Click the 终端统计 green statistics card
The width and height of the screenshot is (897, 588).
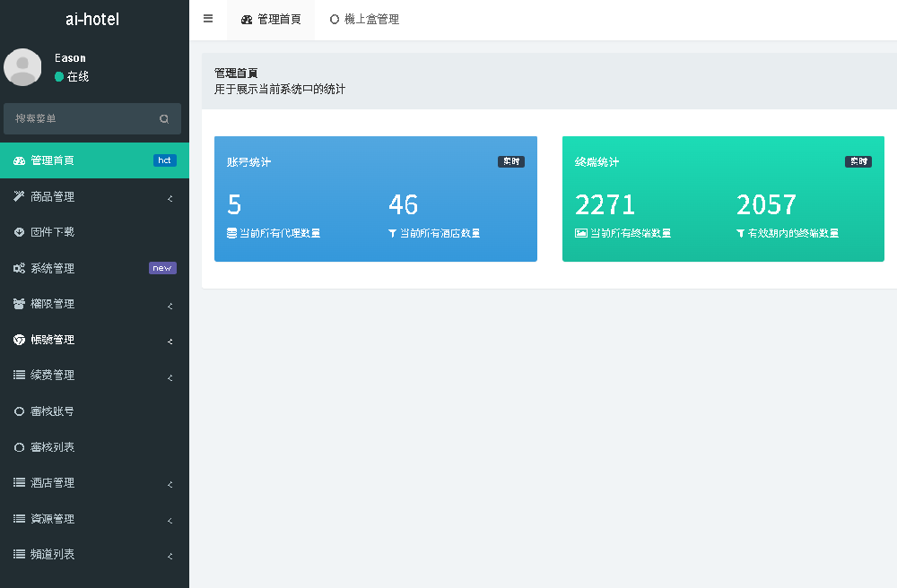(723, 199)
